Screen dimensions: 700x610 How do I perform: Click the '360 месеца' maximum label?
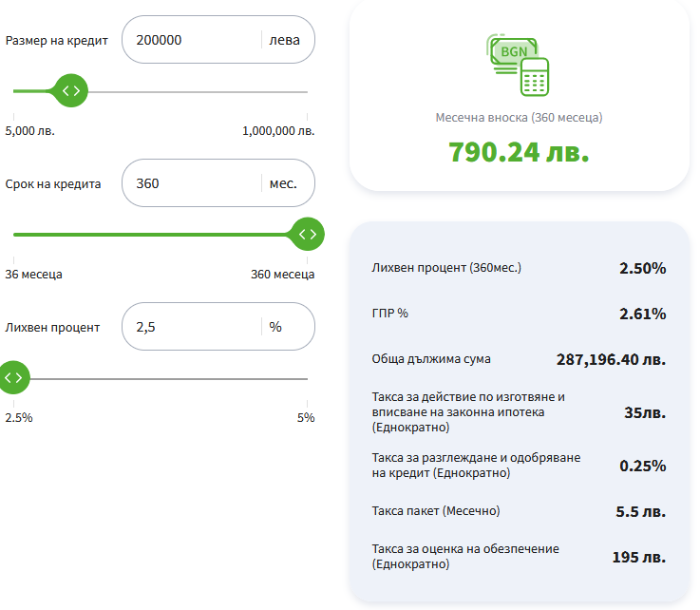tap(283, 275)
